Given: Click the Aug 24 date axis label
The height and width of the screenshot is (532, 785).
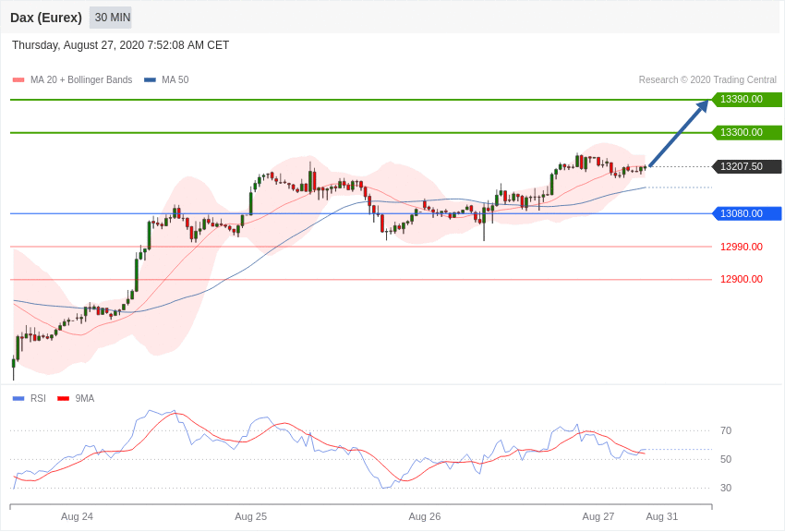Looking at the screenshot, I should click(x=77, y=516).
